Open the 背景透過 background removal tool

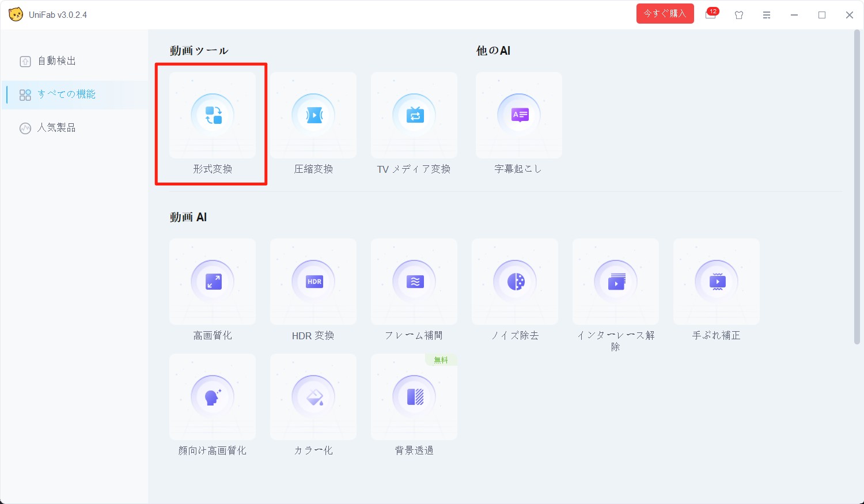[414, 397]
